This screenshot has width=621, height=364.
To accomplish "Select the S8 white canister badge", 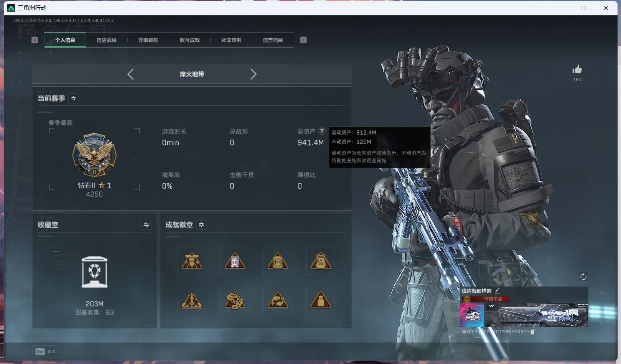I will pyautogui.click(x=235, y=261).
